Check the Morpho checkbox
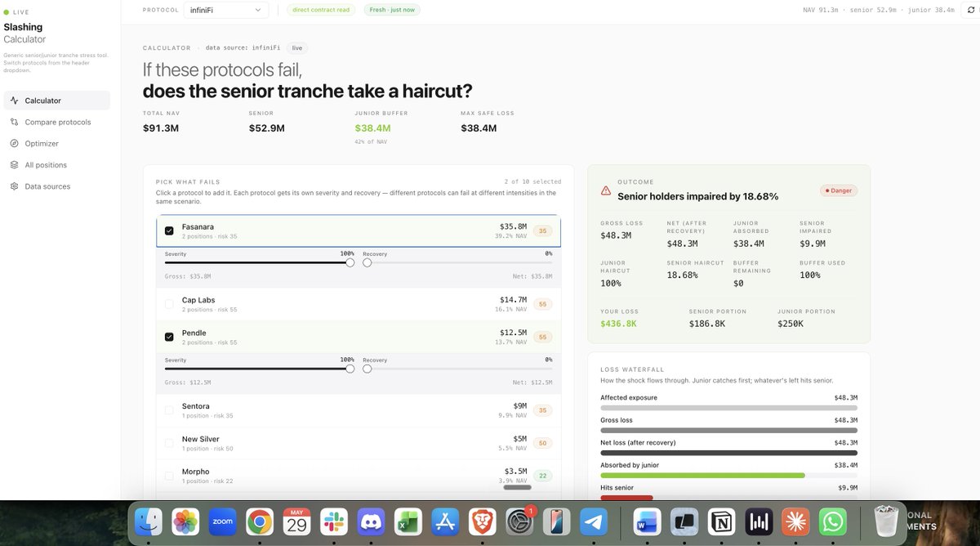 coord(169,476)
